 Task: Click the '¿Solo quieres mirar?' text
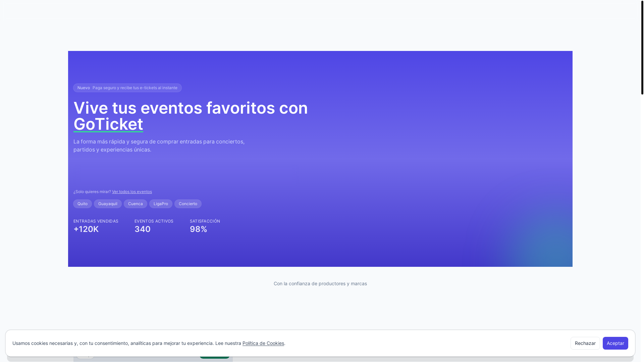point(92,192)
